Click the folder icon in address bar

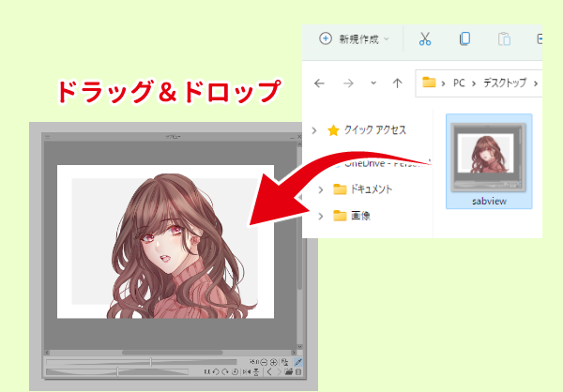(x=429, y=83)
